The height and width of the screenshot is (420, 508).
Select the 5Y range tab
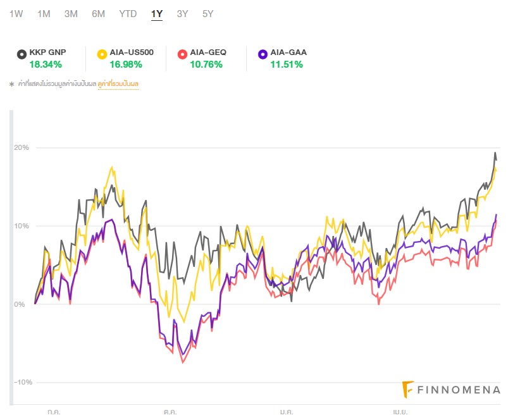208,13
